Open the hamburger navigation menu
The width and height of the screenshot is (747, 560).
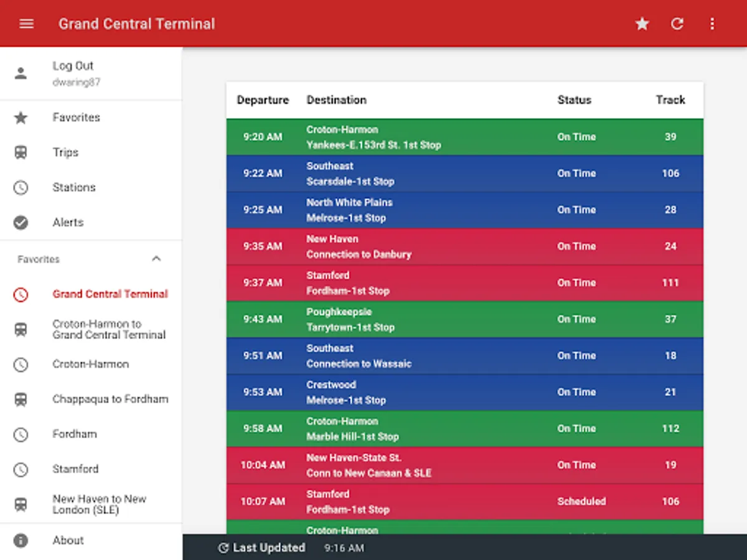pos(26,24)
